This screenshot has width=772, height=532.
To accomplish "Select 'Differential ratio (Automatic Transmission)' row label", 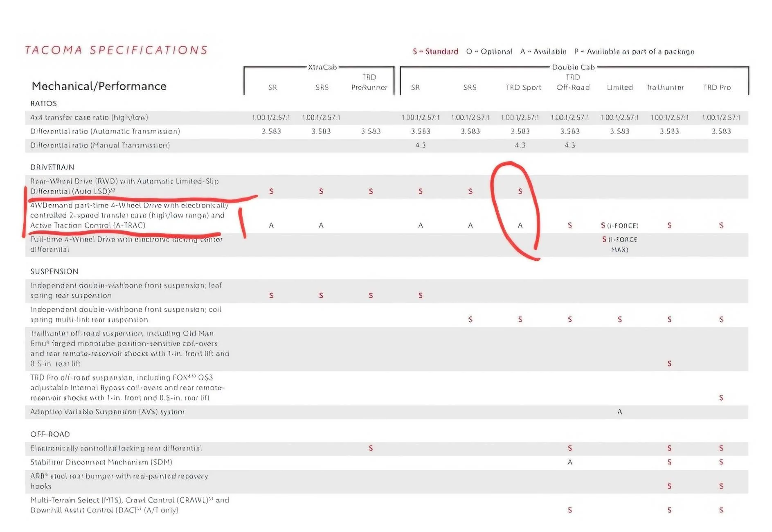I will point(105,131).
